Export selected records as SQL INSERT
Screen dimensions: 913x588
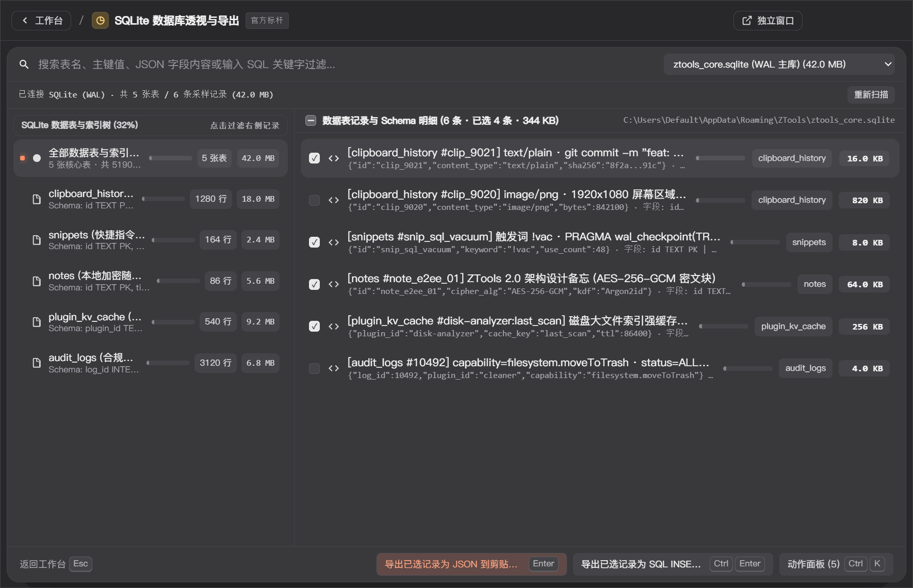[673, 564]
